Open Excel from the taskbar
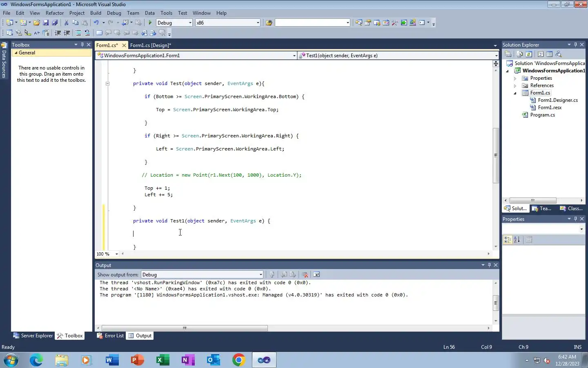 (163, 360)
